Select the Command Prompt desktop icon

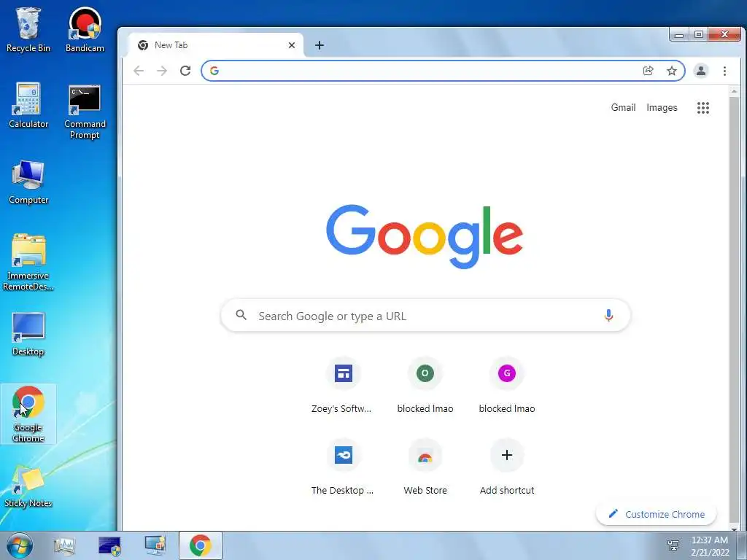(x=85, y=112)
